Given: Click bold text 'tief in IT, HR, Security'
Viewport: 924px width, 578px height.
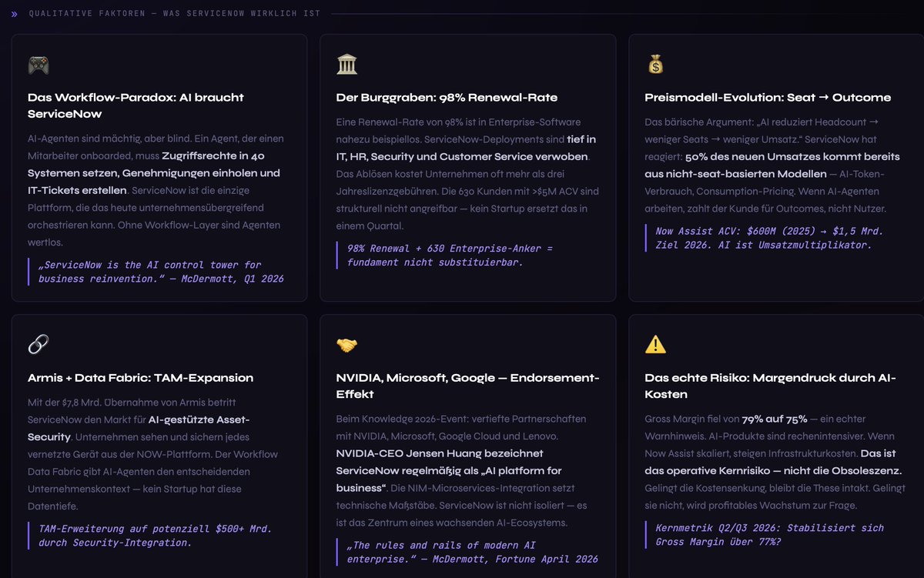Looking at the screenshot, I should pyautogui.click(x=466, y=148).
